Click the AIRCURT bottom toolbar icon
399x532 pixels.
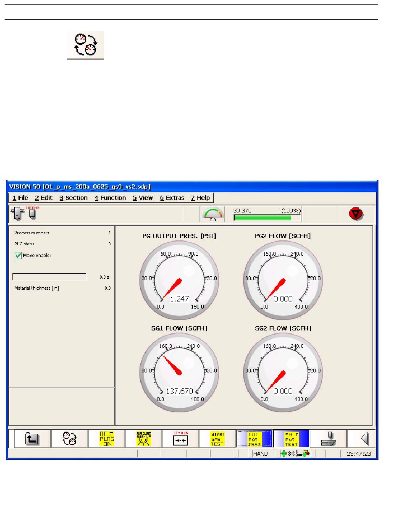[144, 438]
